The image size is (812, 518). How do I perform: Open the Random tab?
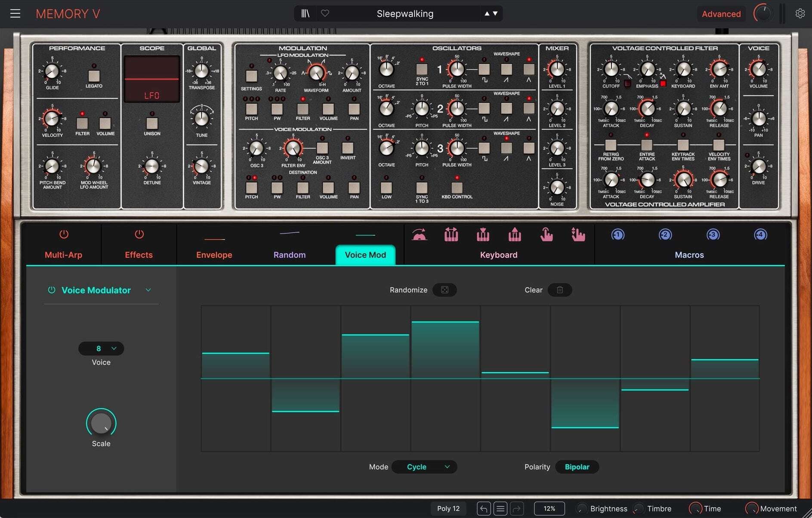coord(290,255)
